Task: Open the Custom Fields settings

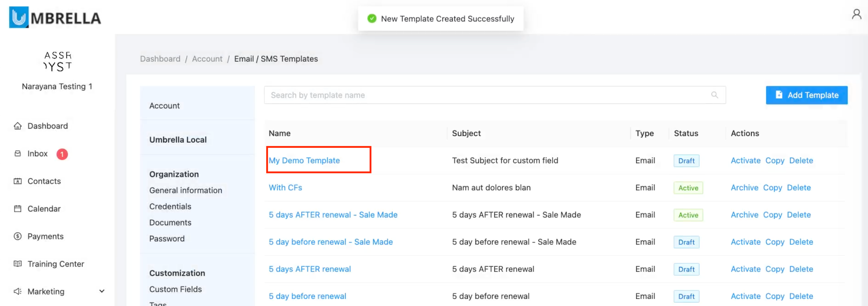Action: [175, 289]
